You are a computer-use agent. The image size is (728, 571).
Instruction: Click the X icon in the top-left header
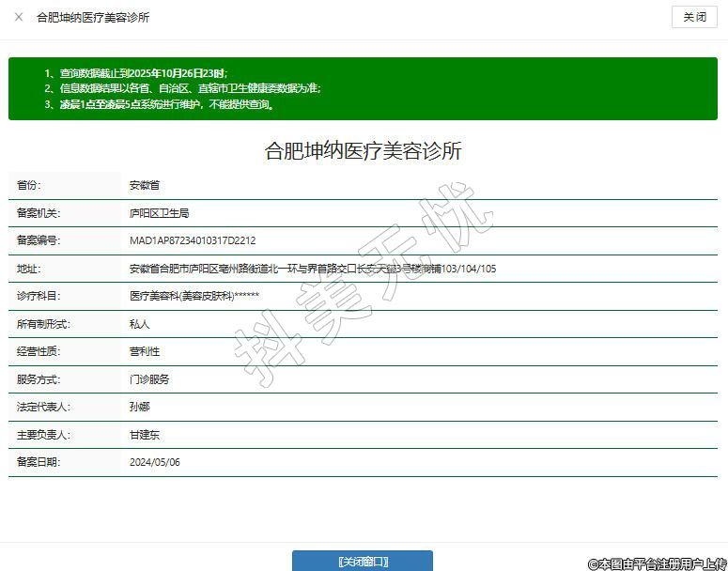[x=19, y=17]
